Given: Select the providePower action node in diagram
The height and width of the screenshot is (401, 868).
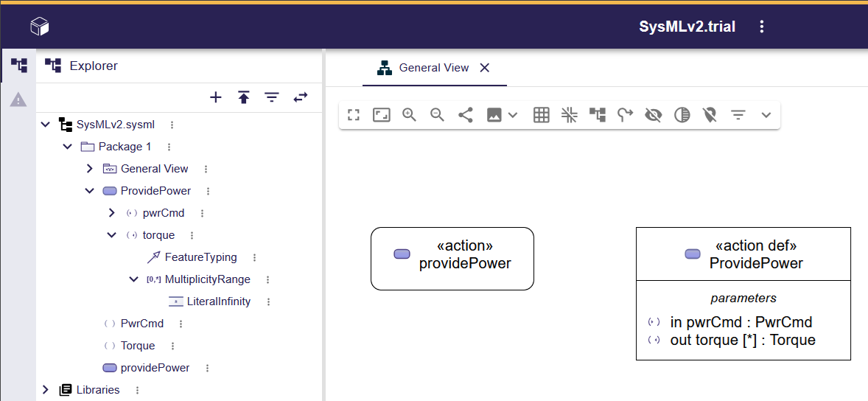Looking at the screenshot, I should pyautogui.click(x=452, y=258).
